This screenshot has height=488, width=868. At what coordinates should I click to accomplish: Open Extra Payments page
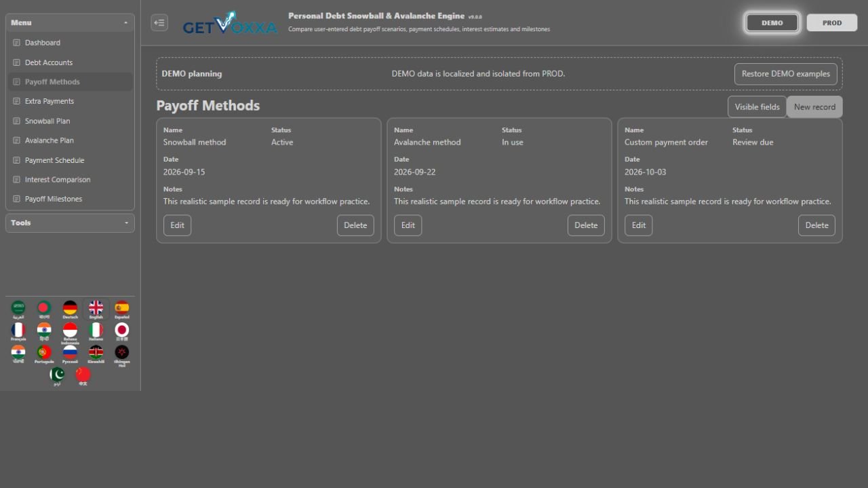point(70,101)
